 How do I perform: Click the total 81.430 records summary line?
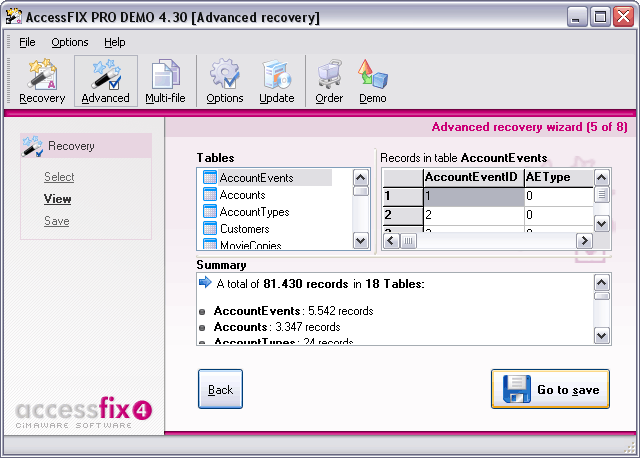click(x=320, y=284)
